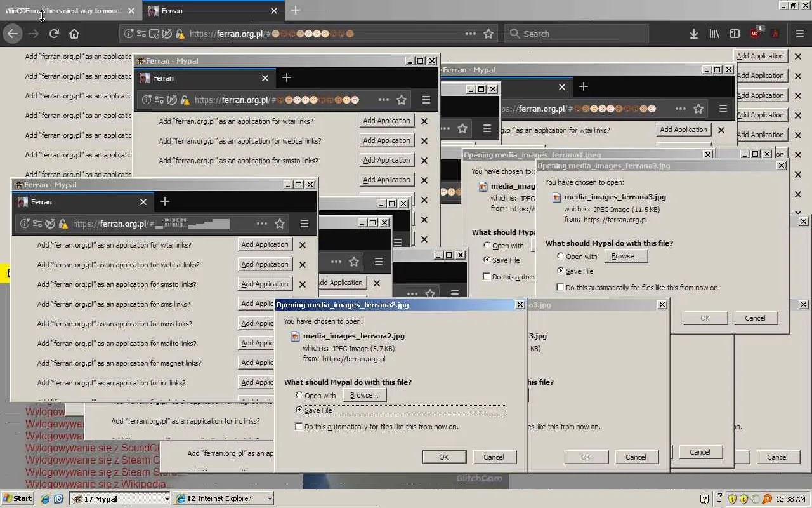The width and height of the screenshot is (812, 508).
Task: Open the page actions (…) menu in the main address bar
Action: click(x=471, y=34)
